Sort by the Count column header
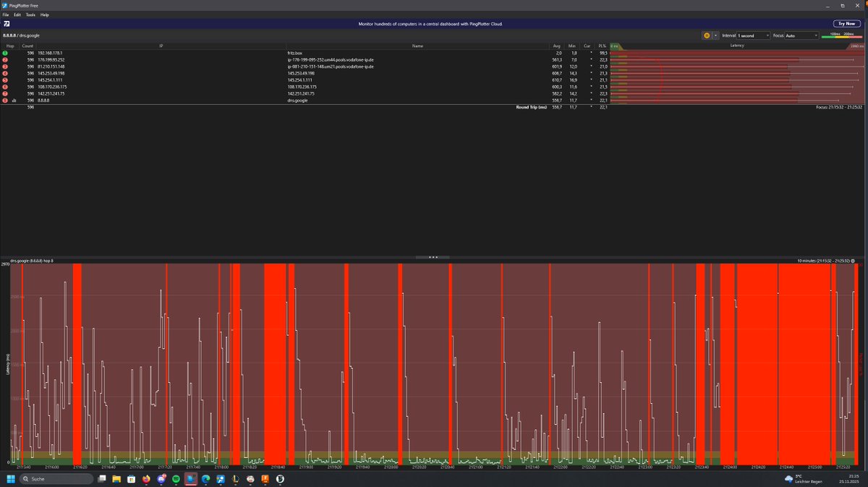The height and width of the screenshot is (487, 868). click(27, 46)
